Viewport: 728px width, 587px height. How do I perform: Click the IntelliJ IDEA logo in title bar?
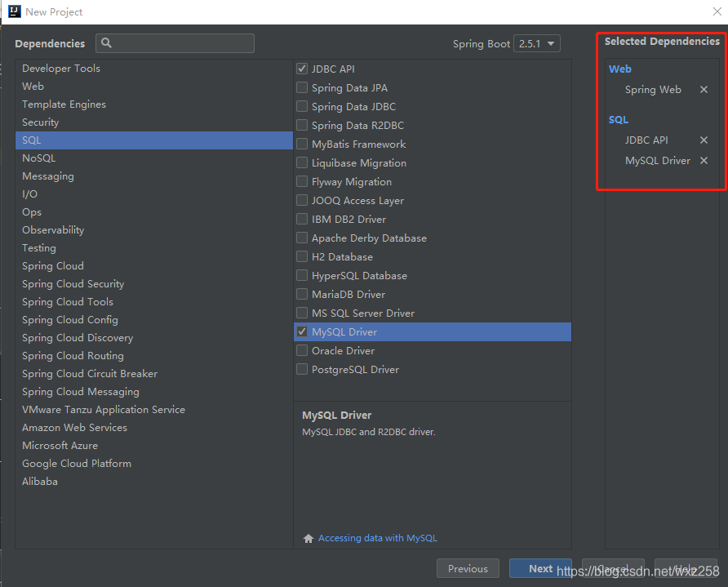pyautogui.click(x=15, y=11)
